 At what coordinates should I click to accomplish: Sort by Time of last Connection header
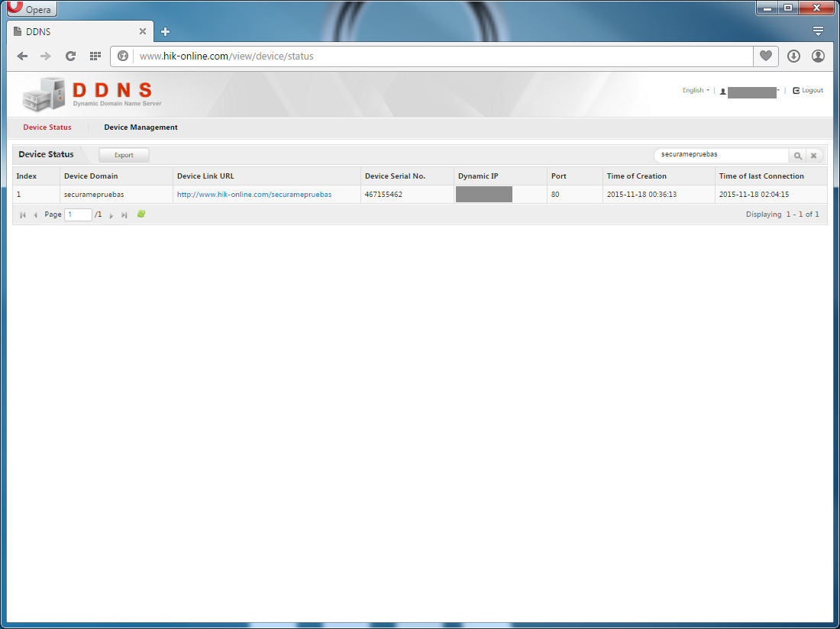tap(771, 176)
